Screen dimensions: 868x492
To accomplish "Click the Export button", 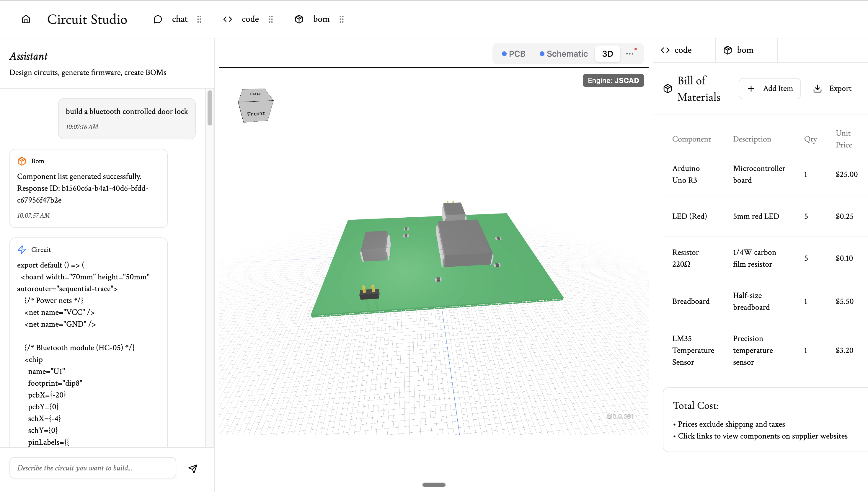I will (x=833, y=89).
